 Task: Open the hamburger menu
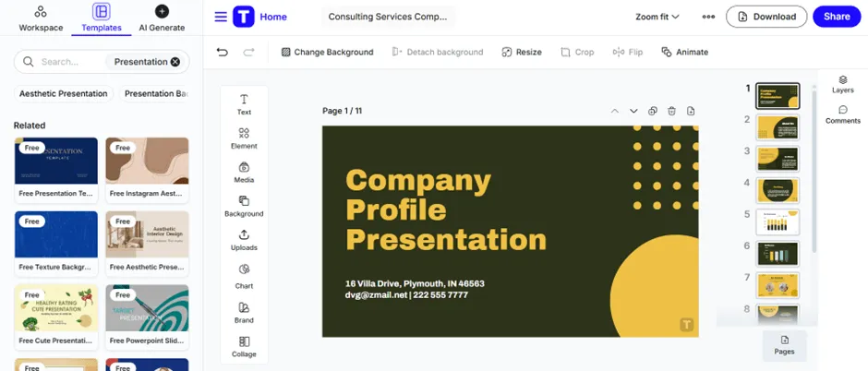(221, 17)
